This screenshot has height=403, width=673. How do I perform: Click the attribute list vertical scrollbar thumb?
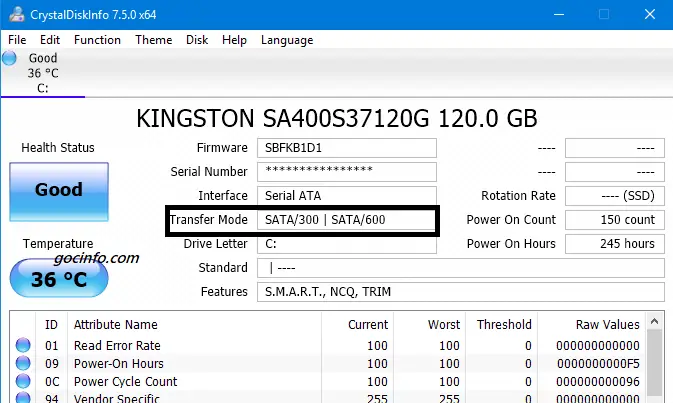[x=655, y=363]
